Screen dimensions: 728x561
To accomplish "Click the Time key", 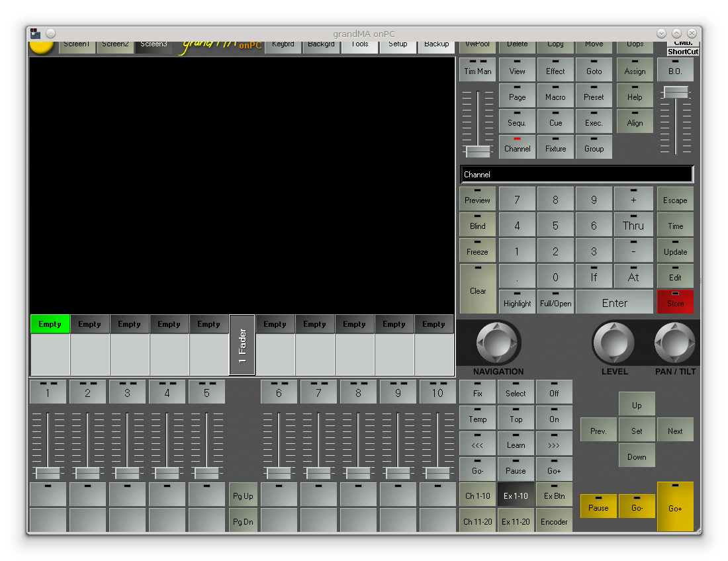I will click(675, 224).
